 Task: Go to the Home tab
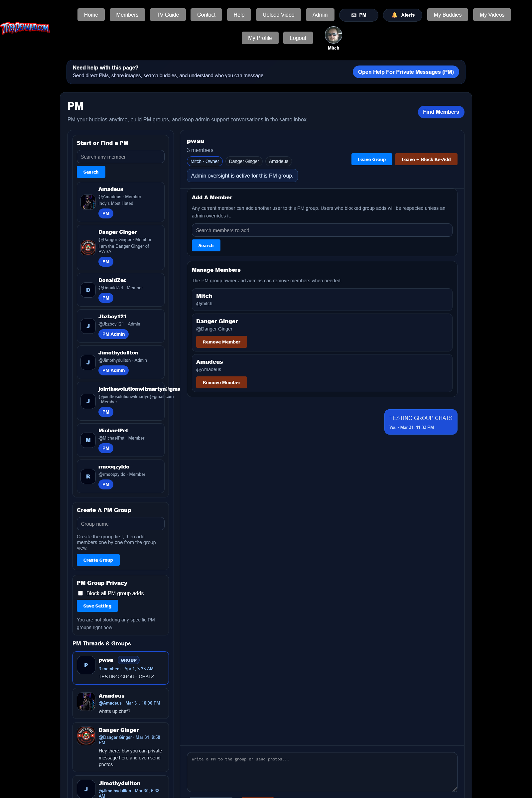[x=90, y=15]
